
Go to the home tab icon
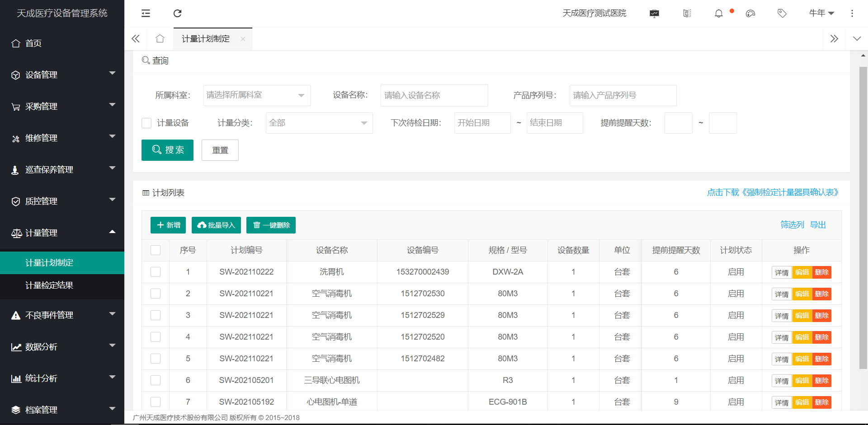click(x=160, y=39)
